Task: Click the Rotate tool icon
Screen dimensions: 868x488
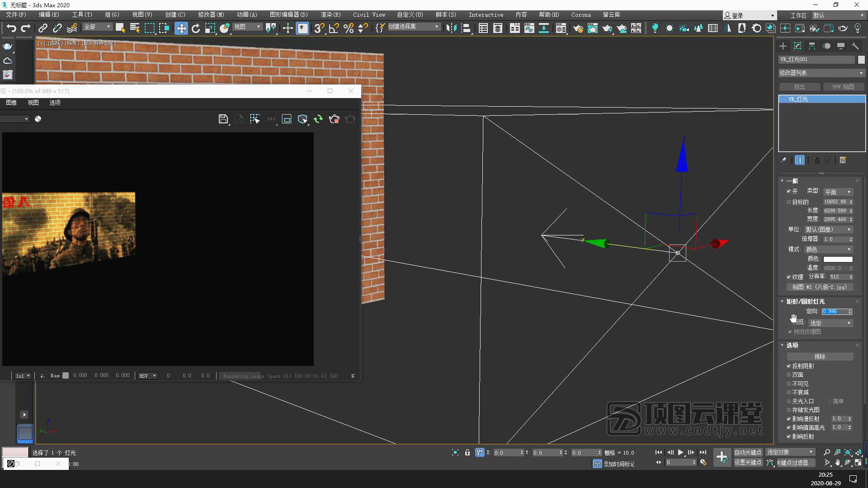Action: 195,28
